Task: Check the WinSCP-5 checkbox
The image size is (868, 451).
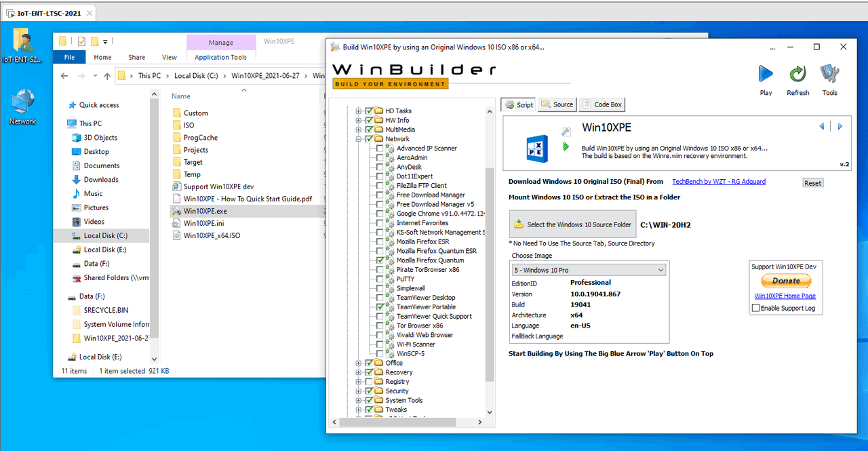Action: click(379, 354)
